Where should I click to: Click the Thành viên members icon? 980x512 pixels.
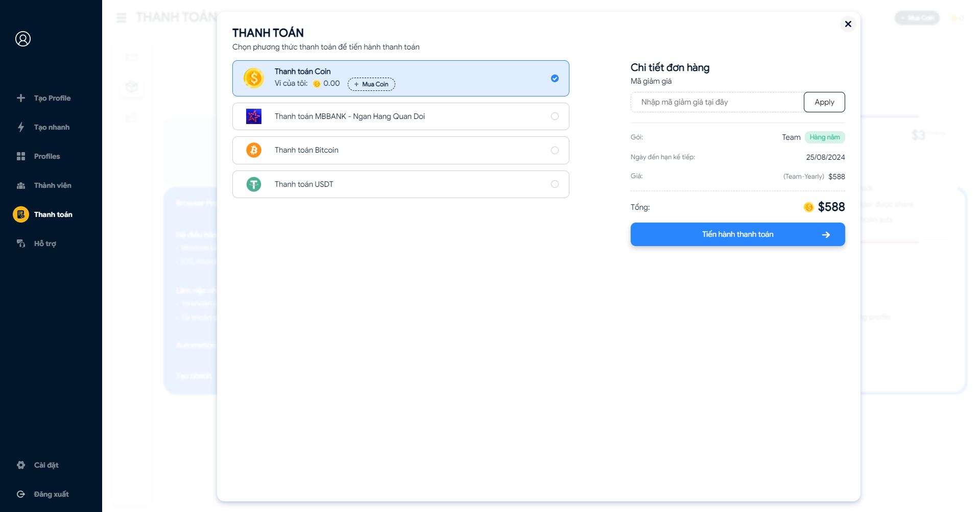21,185
